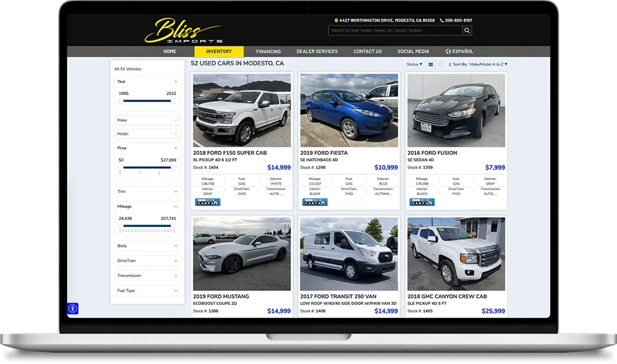617x364 pixels.
Task: Open Social Media menu
Action: (x=413, y=51)
